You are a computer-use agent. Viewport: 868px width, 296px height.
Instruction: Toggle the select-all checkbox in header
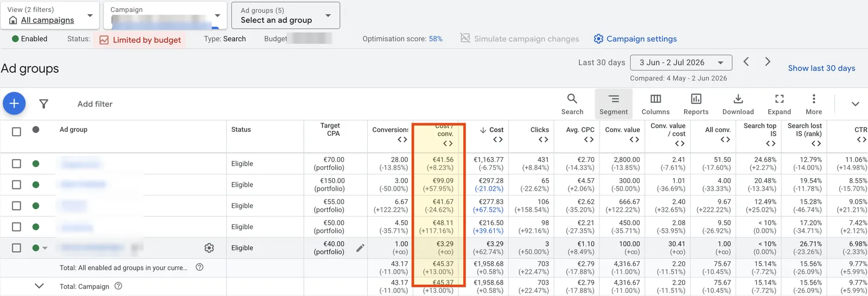coord(16,131)
